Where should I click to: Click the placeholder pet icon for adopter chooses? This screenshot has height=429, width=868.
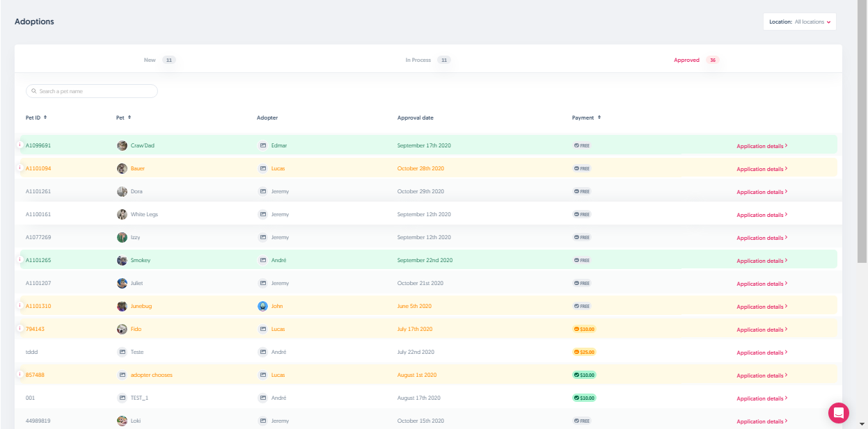[x=123, y=375]
